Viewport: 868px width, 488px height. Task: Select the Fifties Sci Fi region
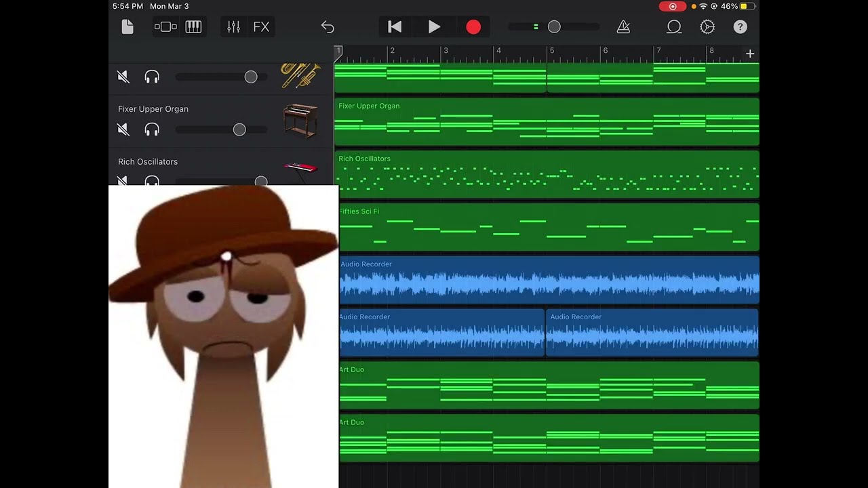pos(549,227)
